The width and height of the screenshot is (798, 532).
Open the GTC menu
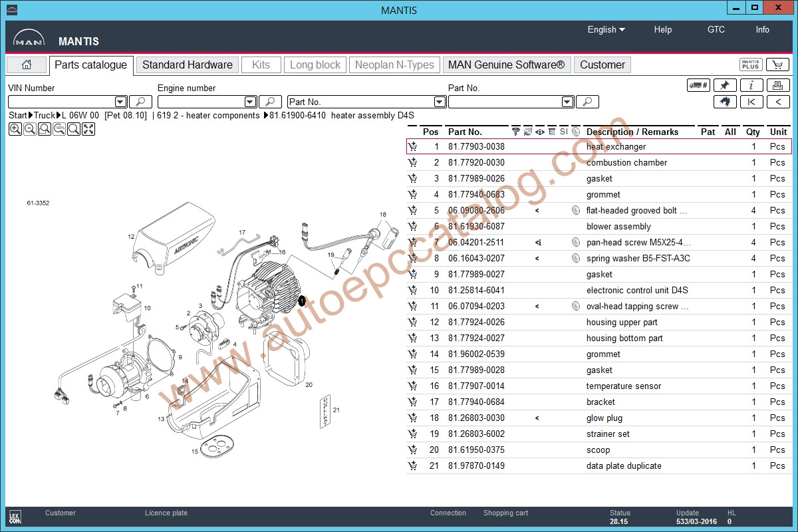716,29
